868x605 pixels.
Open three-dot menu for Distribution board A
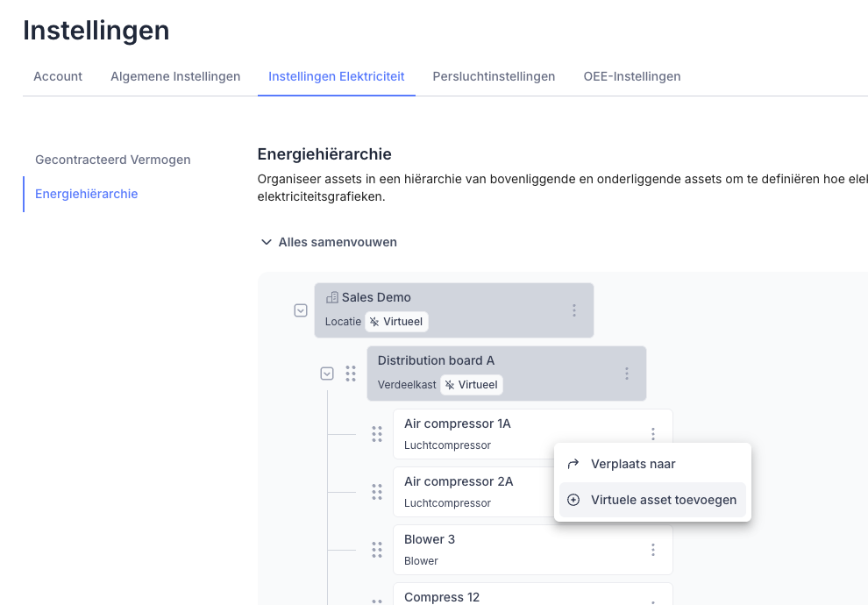[x=627, y=374]
